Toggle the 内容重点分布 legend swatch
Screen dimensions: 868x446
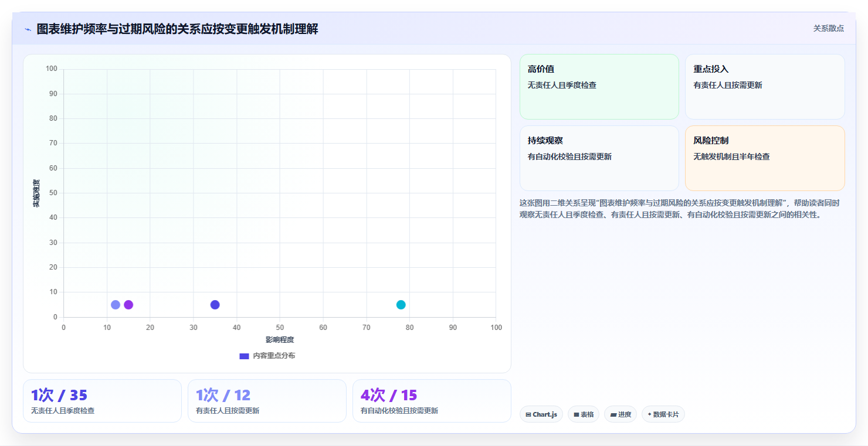click(244, 356)
